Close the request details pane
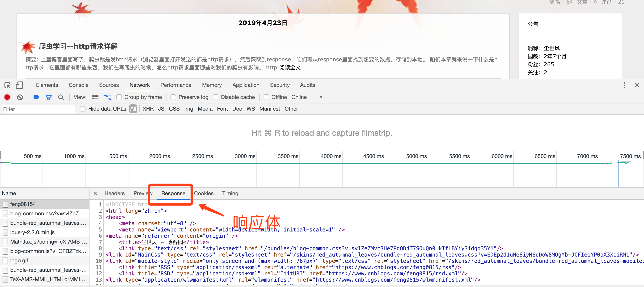Image resolution: width=644 pixels, height=287 pixels. (95, 193)
